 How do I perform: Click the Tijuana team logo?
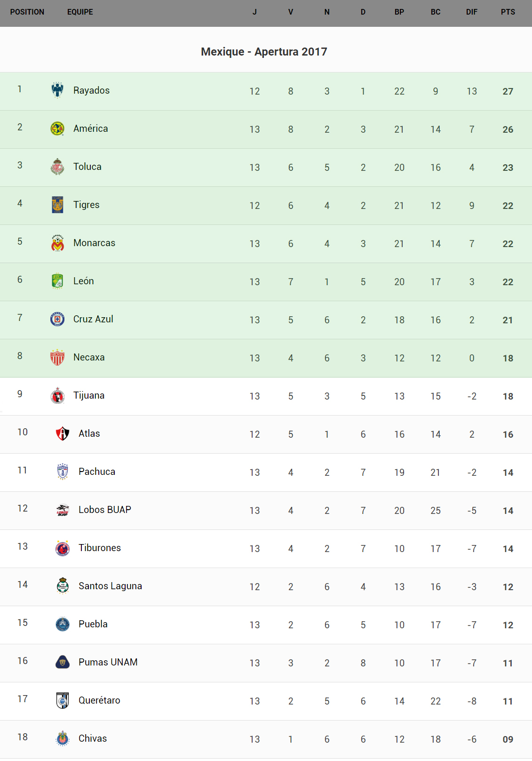click(x=57, y=395)
